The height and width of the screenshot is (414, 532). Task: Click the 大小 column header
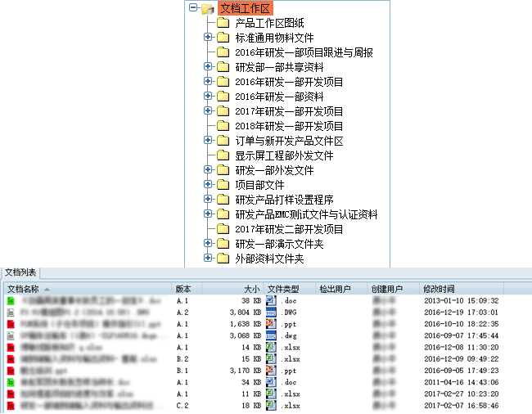click(251, 289)
